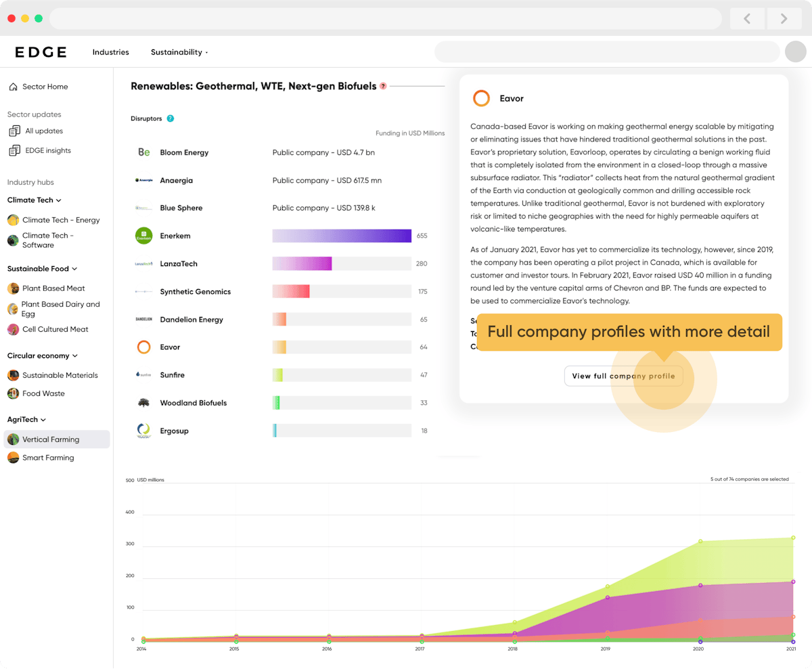Viewport: 812px width, 669px height.
Task: Click View full company profile button
Action: point(623,376)
